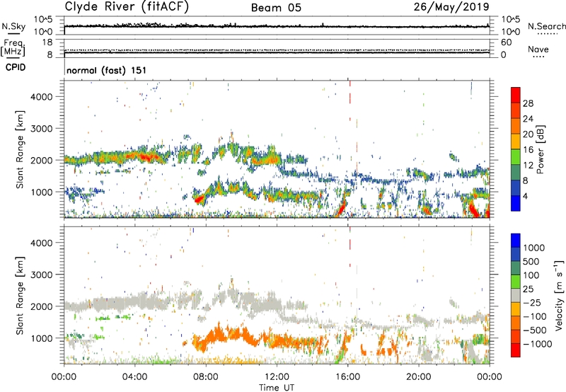Click the 'normal (fast) 151' text

(x=107, y=70)
